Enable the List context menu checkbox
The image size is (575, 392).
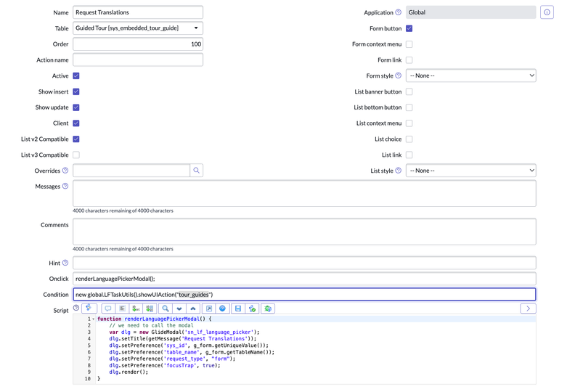[x=409, y=123]
